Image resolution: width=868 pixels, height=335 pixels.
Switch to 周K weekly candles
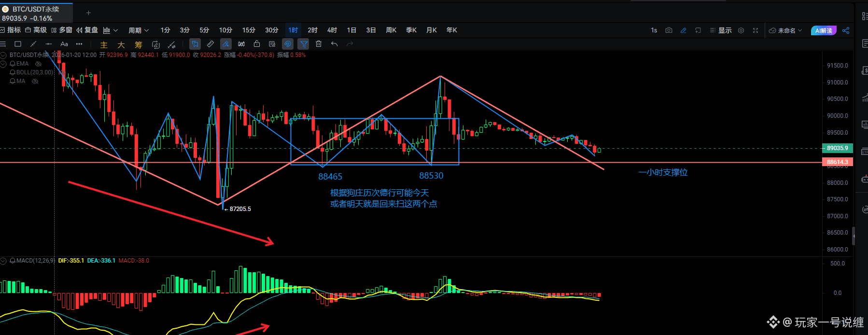click(x=391, y=30)
